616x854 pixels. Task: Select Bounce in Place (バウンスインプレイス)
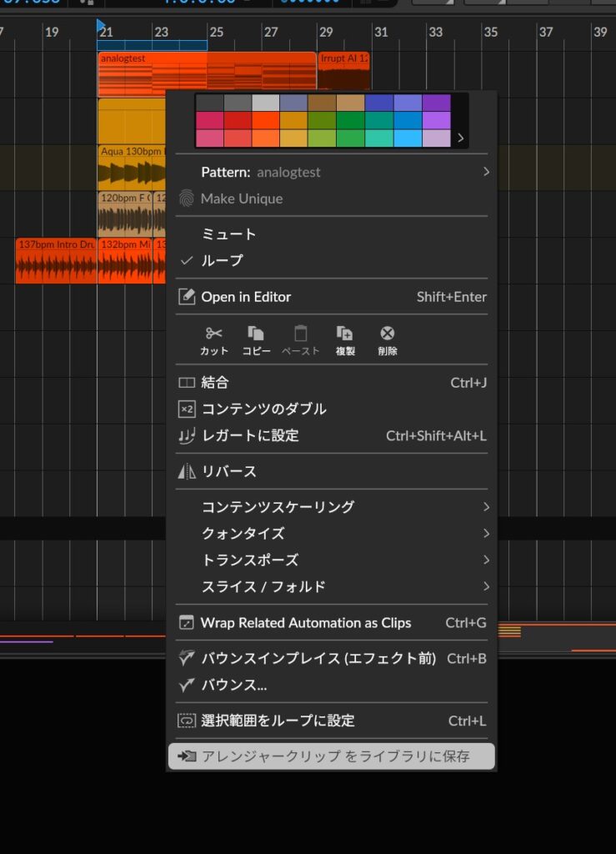point(318,659)
